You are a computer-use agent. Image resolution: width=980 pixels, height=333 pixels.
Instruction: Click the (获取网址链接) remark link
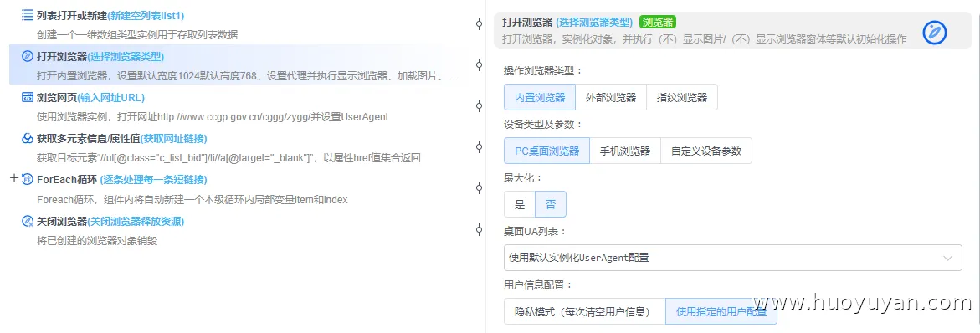[x=174, y=139]
